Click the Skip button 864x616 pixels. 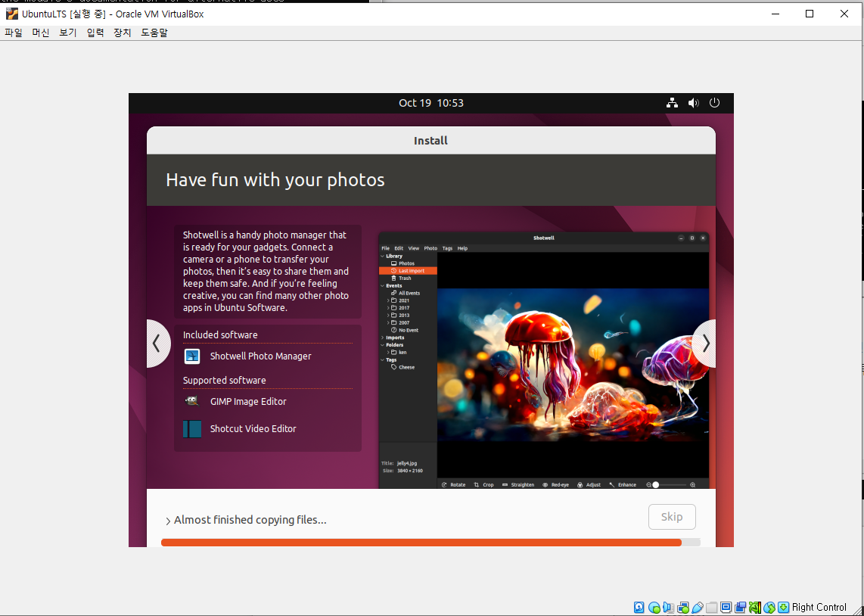pyautogui.click(x=672, y=517)
